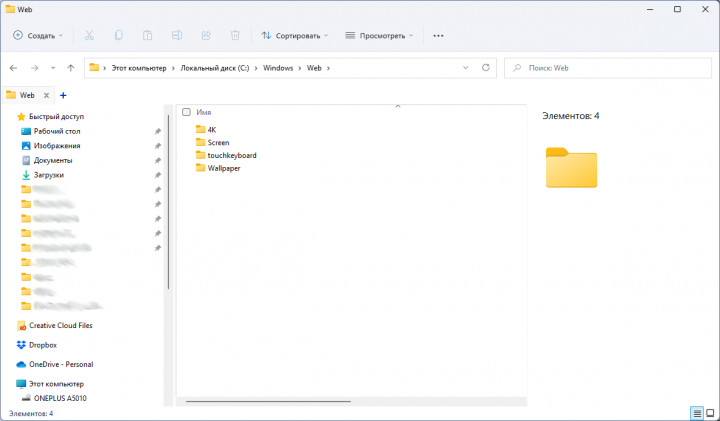Maximize the Explorer window
720x421 pixels.
pyautogui.click(x=677, y=9)
